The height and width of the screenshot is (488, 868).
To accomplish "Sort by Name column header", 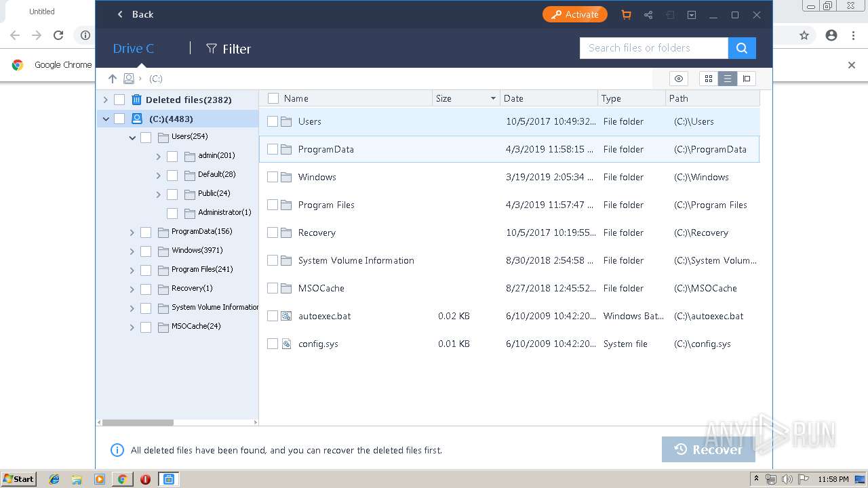I will 296,98.
